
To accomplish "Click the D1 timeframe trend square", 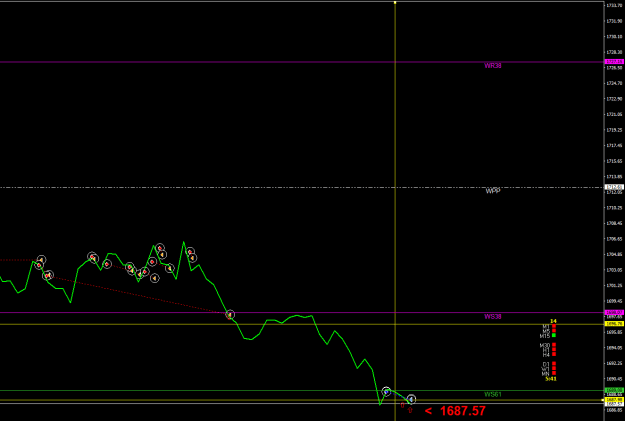I will point(554,364).
